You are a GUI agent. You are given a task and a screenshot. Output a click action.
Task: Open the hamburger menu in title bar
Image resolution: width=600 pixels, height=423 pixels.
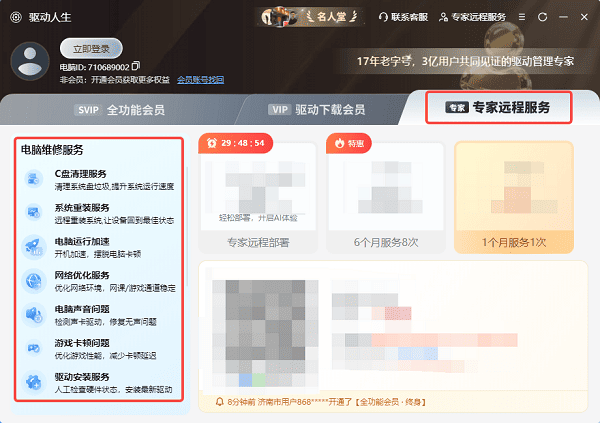[522, 17]
